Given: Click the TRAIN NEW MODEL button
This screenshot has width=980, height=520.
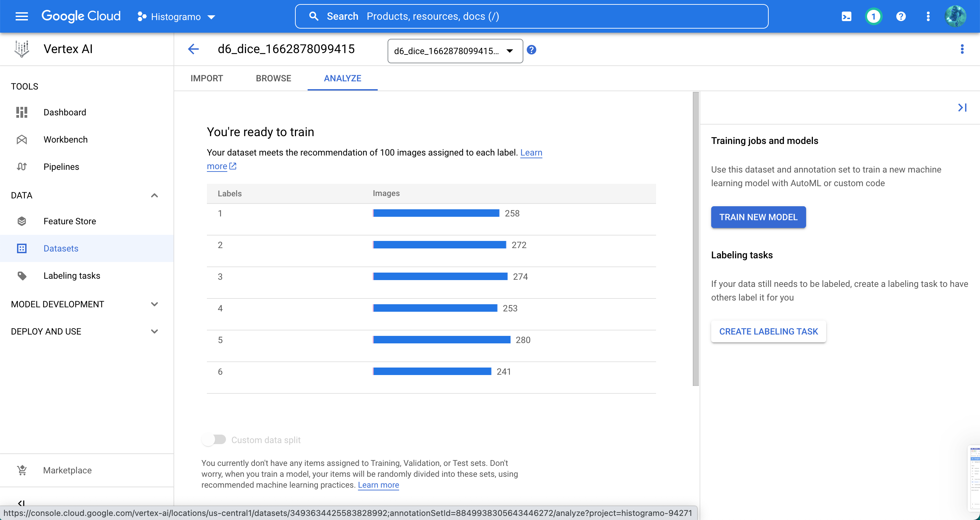Looking at the screenshot, I should pos(758,217).
